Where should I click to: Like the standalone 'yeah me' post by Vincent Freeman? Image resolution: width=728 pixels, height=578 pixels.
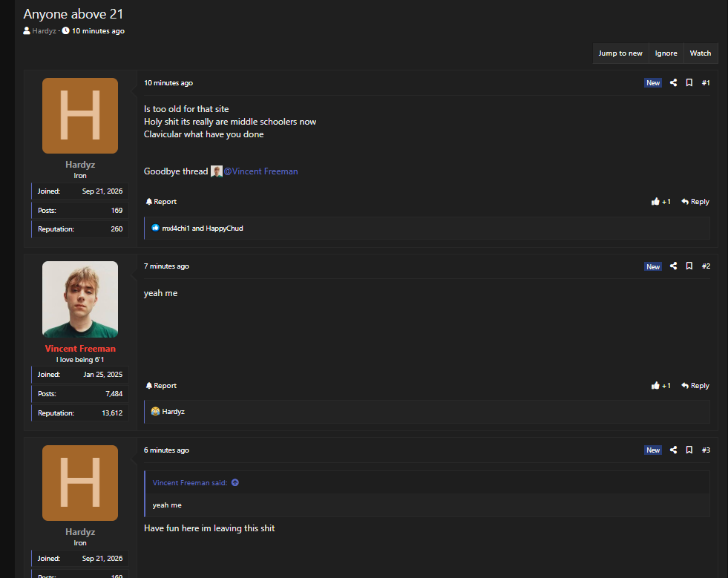(660, 385)
